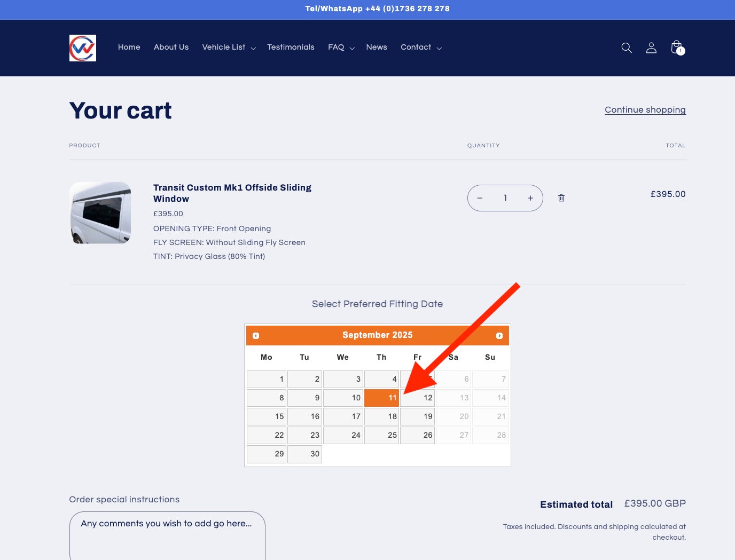
Task: Click the Estimated total £395.00 GBP amount
Action: point(655,503)
